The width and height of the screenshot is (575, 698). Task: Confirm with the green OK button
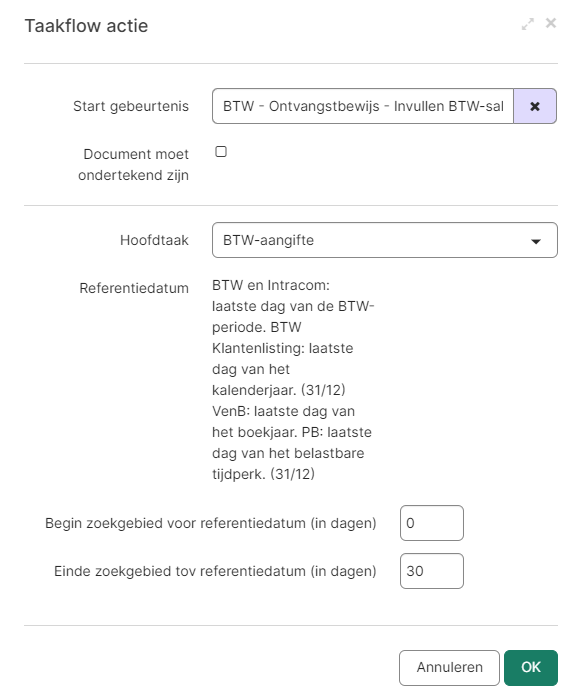pos(531,668)
